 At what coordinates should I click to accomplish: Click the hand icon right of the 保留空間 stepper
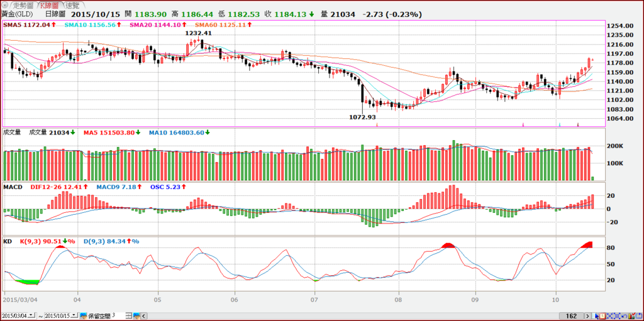tap(136, 316)
